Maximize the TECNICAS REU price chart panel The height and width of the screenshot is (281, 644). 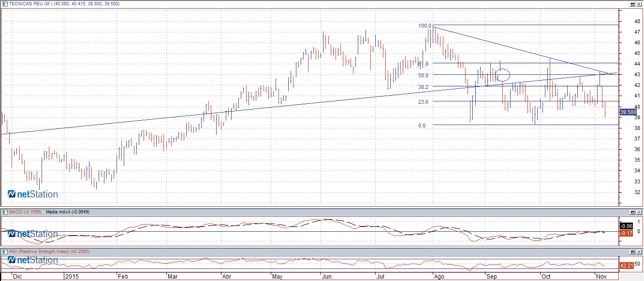pos(632,3)
